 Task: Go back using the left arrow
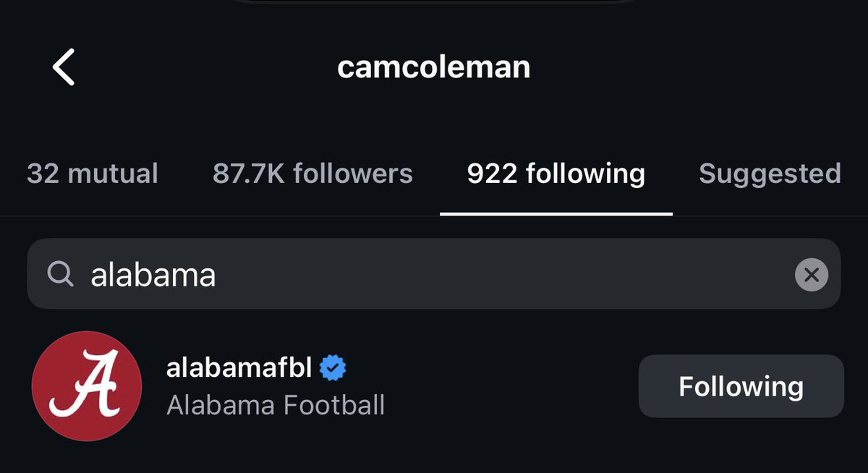coord(64,67)
